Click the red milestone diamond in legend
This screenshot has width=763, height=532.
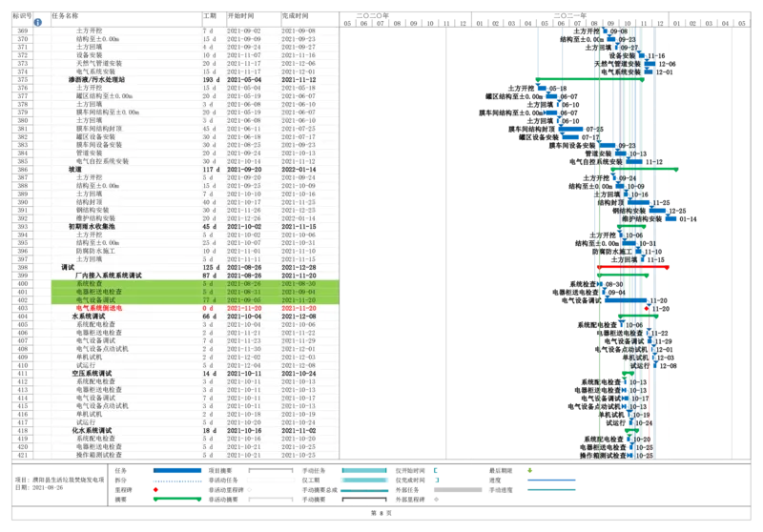pos(156,489)
